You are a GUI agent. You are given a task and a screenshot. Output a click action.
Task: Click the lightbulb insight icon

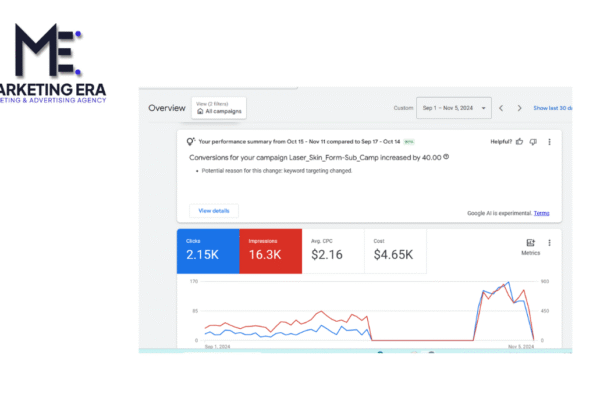coord(191,142)
